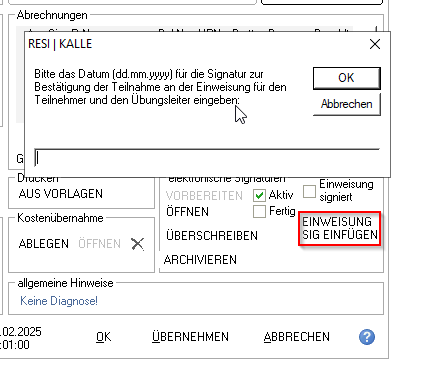Toggle the Aktiv checkbox

259,195
